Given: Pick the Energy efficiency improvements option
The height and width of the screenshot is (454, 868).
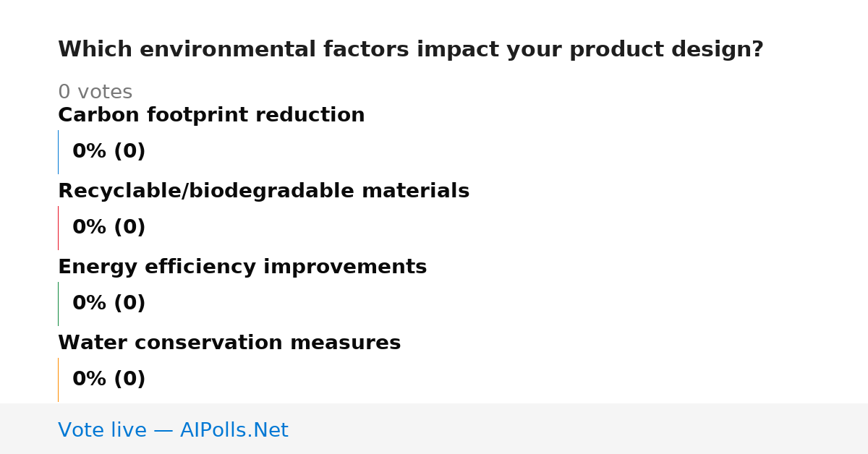Looking at the screenshot, I should (x=242, y=267).
